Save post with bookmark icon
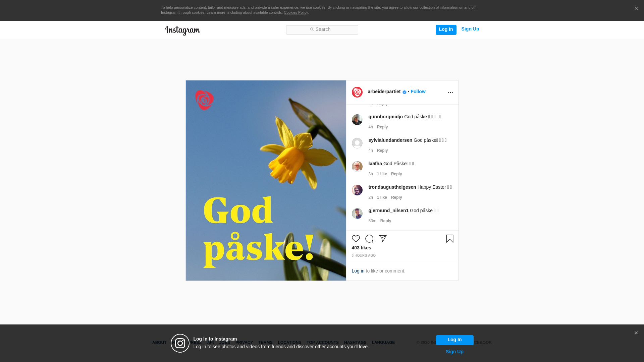This screenshot has width=644, height=362. pyautogui.click(x=449, y=239)
